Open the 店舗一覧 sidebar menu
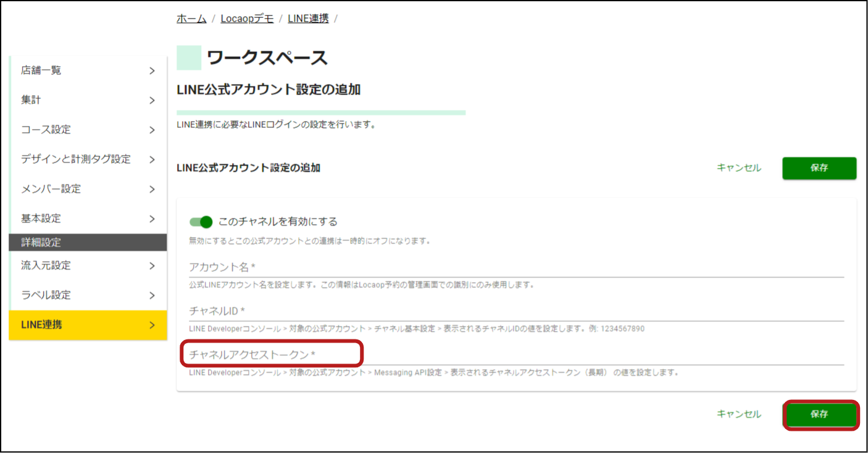Image resolution: width=868 pixels, height=453 pixels. 88,70
